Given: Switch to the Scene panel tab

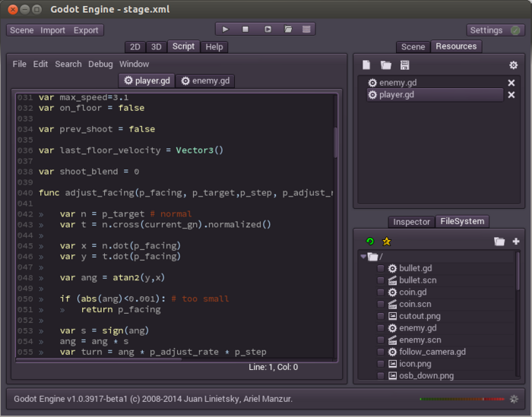Looking at the screenshot, I should (x=413, y=47).
